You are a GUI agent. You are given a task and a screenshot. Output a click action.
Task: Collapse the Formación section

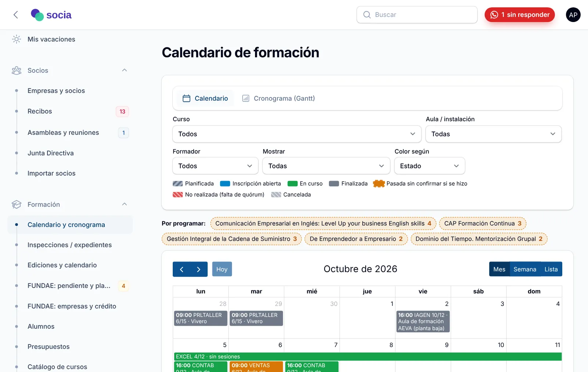125,204
